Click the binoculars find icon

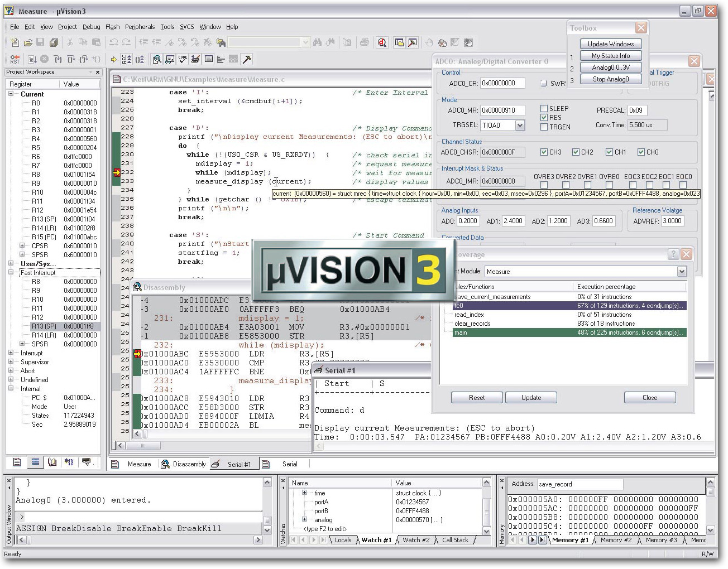click(317, 42)
